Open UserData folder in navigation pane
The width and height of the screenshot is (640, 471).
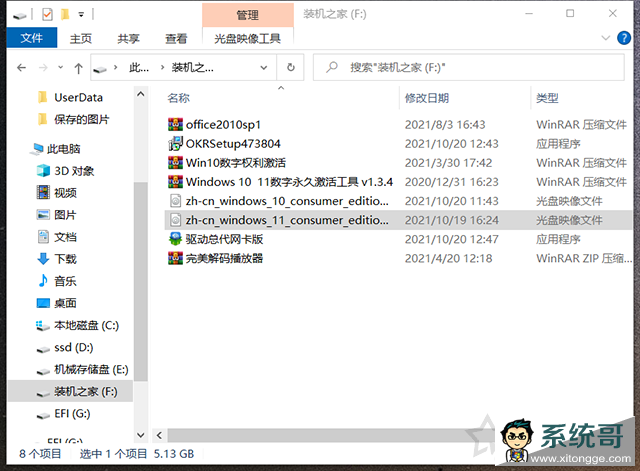(78, 98)
